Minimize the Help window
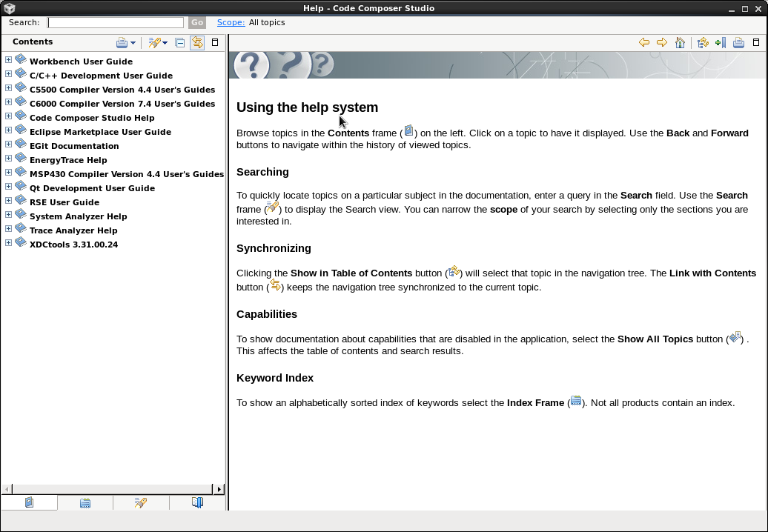 [731, 9]
